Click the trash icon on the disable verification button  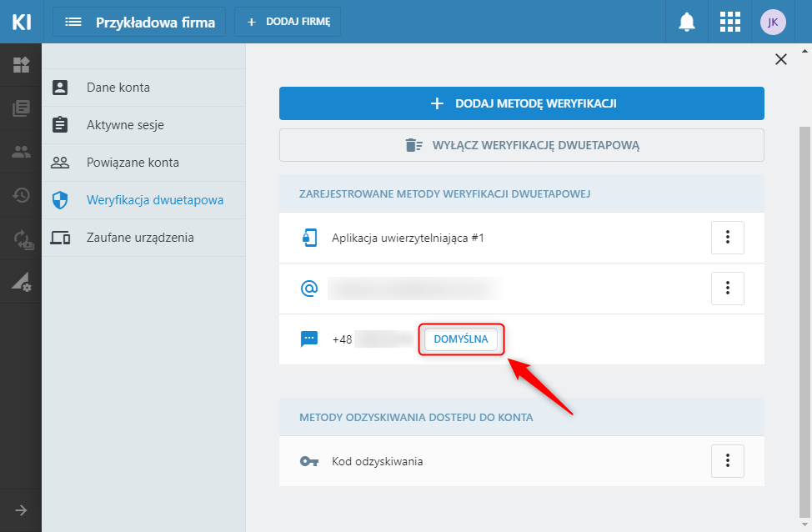click(414, 146)
